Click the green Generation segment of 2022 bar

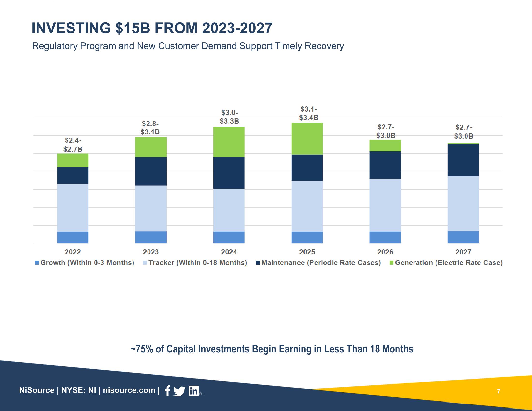pos(73,160)
